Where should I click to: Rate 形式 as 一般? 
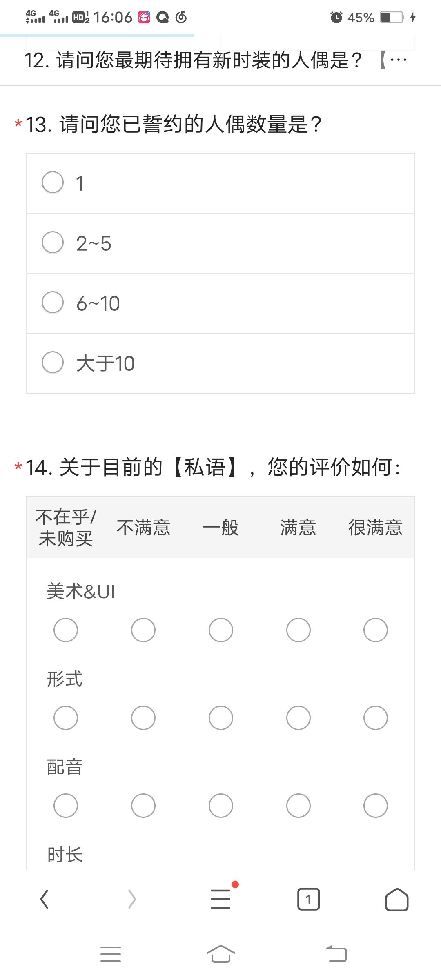click(220, 717)
